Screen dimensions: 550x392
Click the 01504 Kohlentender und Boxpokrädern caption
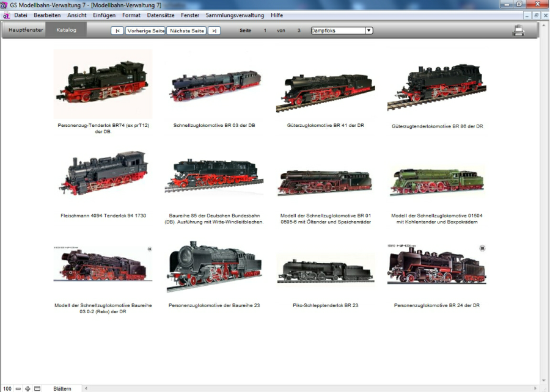(x=437, y=219)
